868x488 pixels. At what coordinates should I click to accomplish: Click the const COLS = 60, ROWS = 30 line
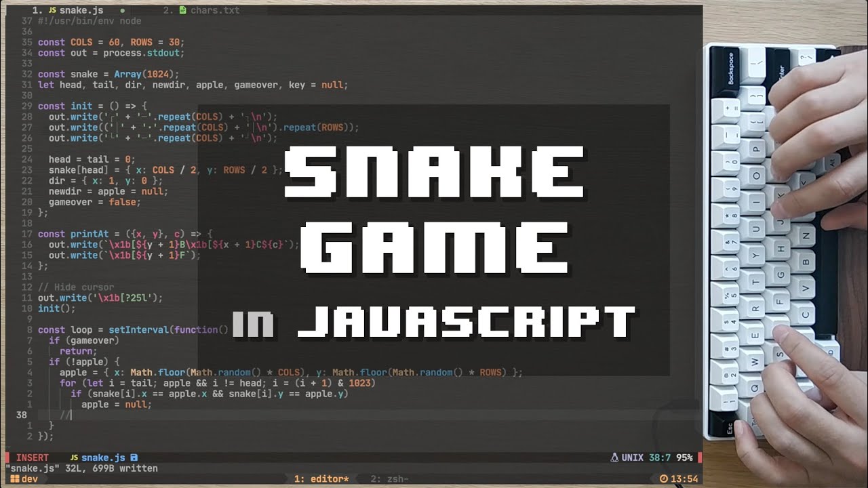pyautogui.click(x=111, y=42)
